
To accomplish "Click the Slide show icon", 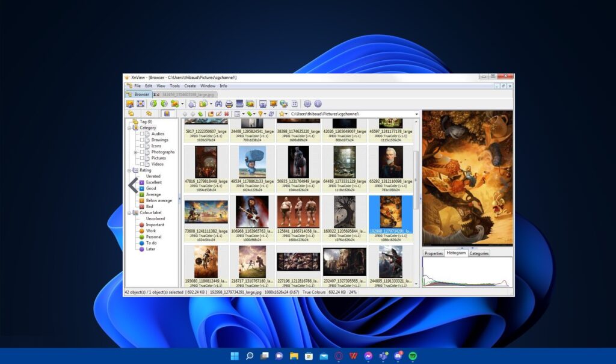I will 274,103.
